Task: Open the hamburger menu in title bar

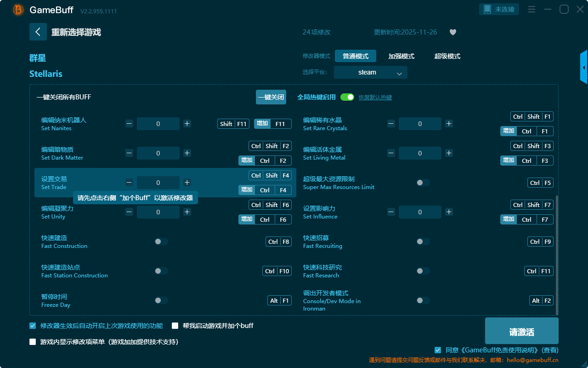Action: [x=531, y=9]
